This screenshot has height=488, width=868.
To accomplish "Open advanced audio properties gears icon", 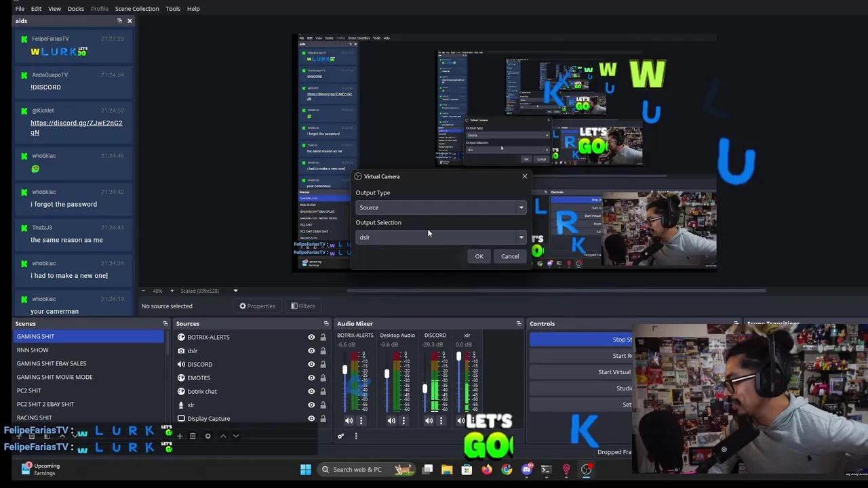I will pyautogui.click(x=341, y=436).
